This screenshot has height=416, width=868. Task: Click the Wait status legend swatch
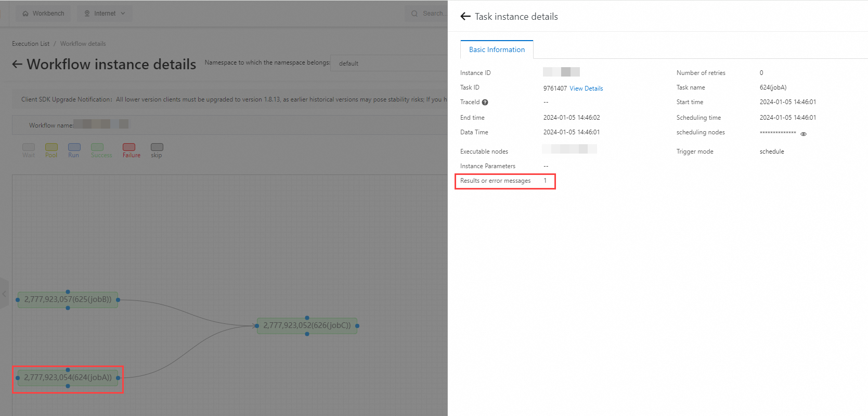tap(29, 147)
